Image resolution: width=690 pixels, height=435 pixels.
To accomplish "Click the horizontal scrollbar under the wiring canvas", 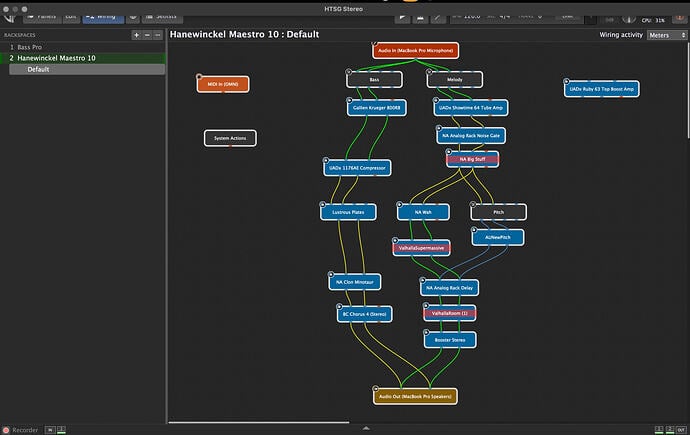I will tap(259, 423).
